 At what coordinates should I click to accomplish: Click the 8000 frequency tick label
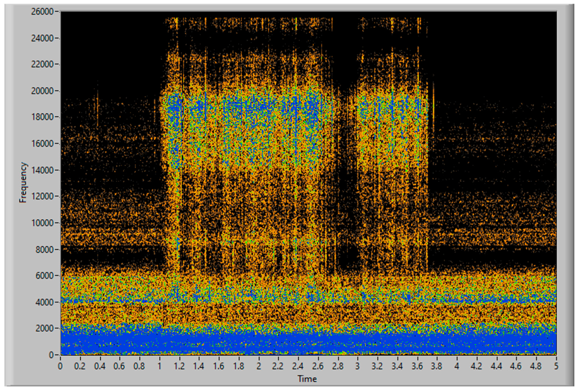pos(45,249)
